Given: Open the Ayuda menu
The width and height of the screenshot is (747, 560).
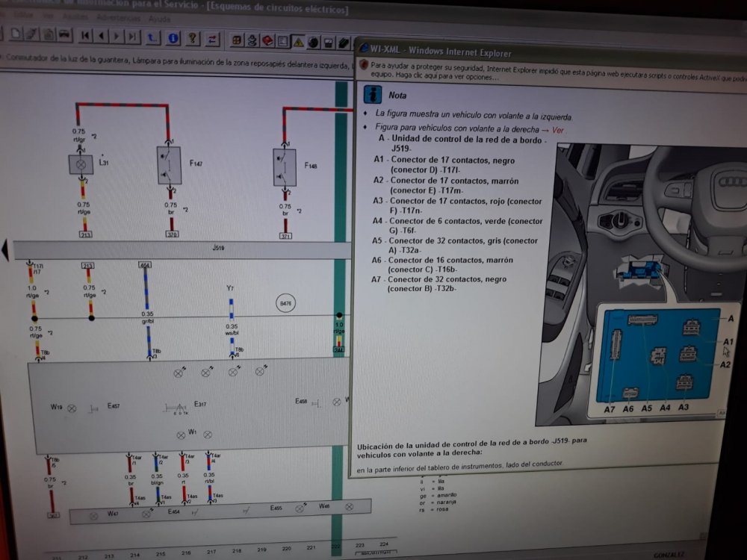Looking at the screenshot, I should (158, 18).
